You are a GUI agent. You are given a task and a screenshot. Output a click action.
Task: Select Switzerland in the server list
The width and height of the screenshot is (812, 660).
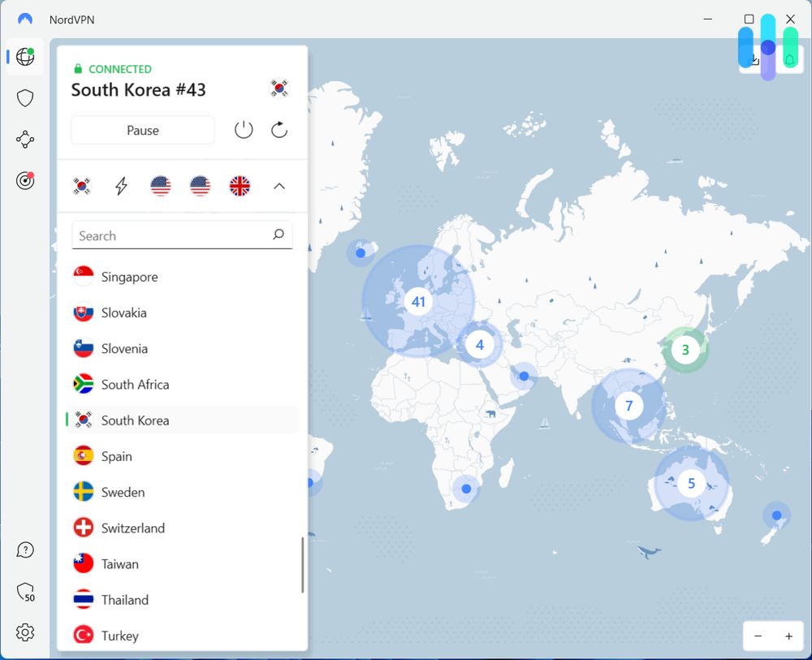132,528
